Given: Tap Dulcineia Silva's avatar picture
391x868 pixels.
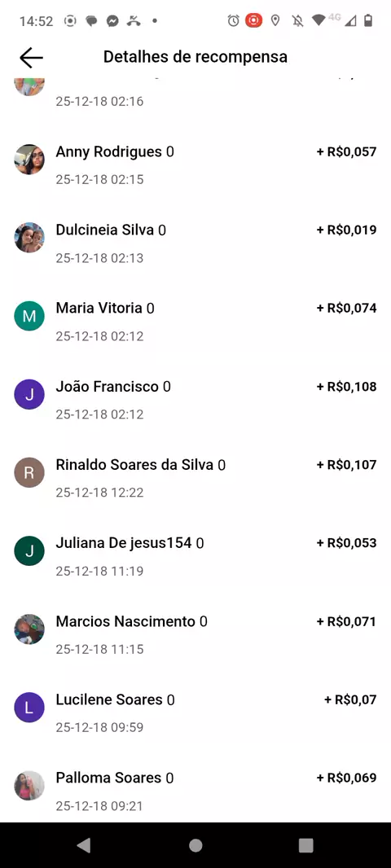Looking at the screenshot, I should click(29, 238).
